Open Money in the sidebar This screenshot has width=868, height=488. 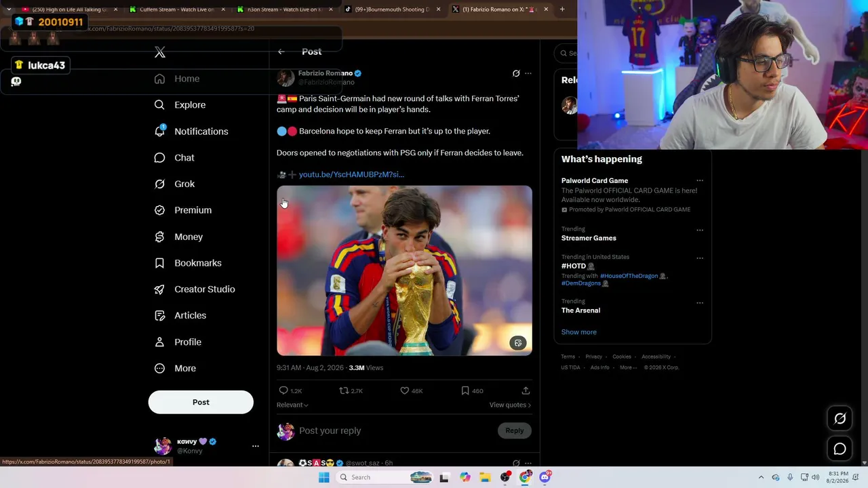pyautogui.click(x=178, y=237)
